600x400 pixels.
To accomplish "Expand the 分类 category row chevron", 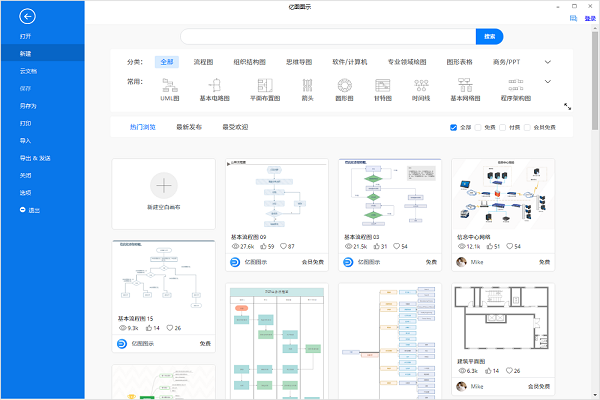I will click(548, 61).
